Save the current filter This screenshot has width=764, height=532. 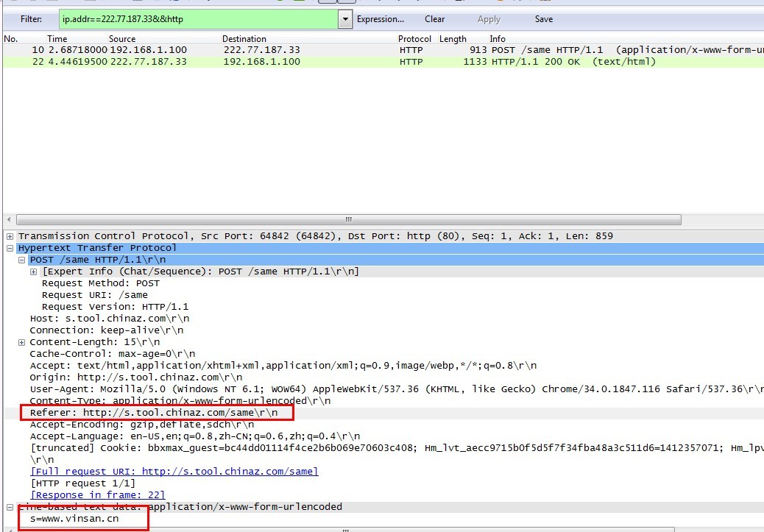(x=544, y=19)
